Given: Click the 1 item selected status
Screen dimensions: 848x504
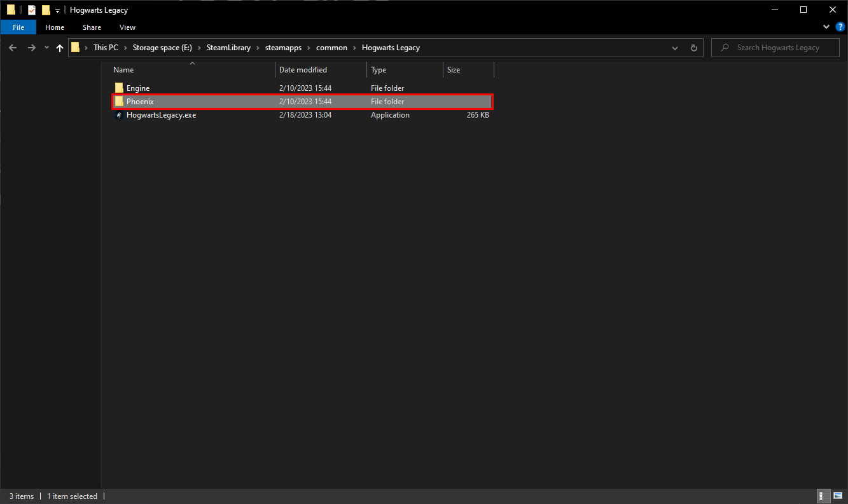Looking at the screenshot, I should [73, 496].
